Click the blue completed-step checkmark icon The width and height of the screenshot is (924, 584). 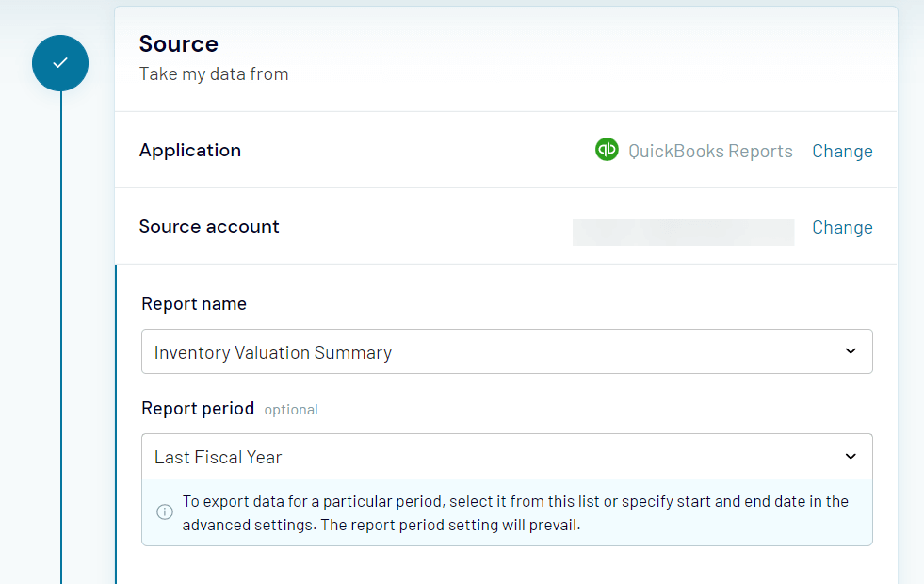[59, 63]
